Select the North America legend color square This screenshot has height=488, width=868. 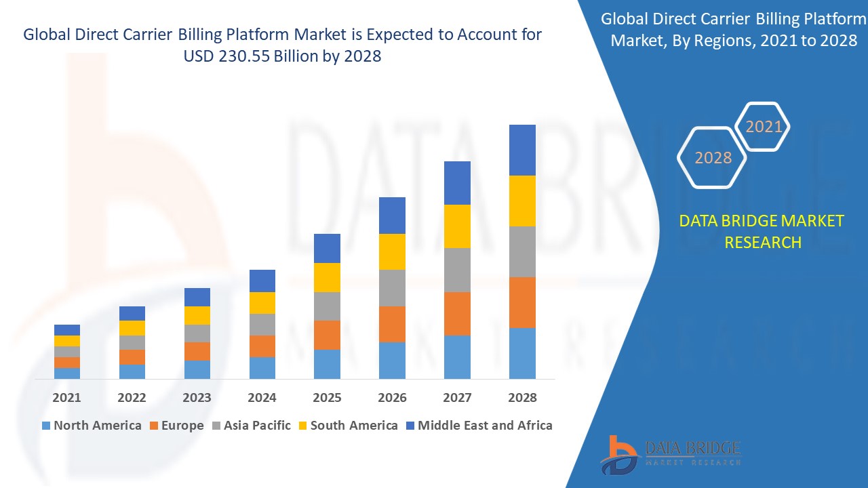point(46,426)
